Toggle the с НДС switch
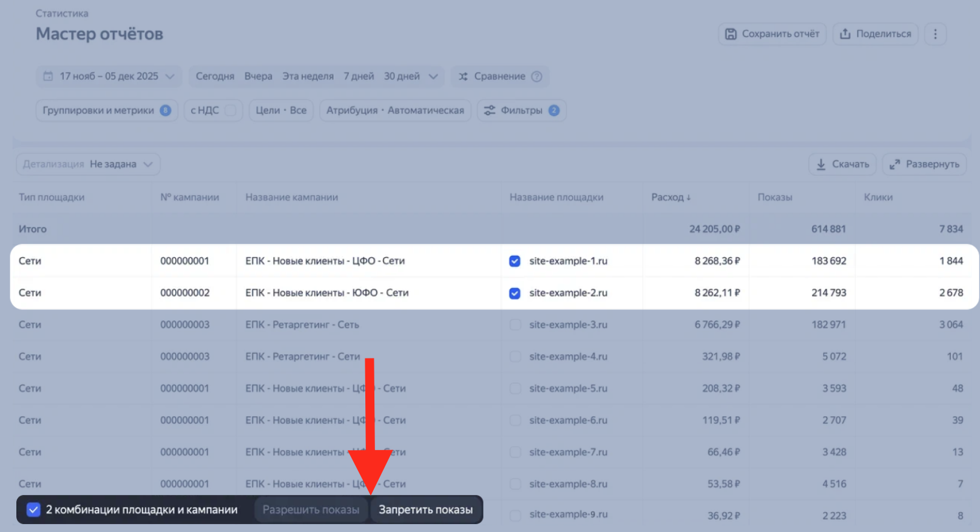The width and height of the screenshot is (980, 532). click(x=230, y=110)
